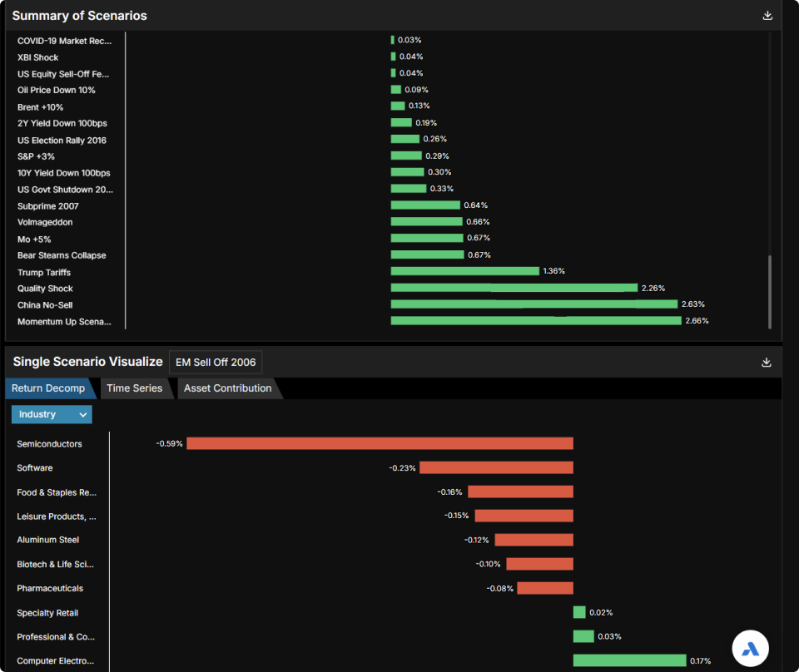Select the COVID-19 Market Rec... scenario label
This screenshot has height=672, width=799.
pos(64,41)
